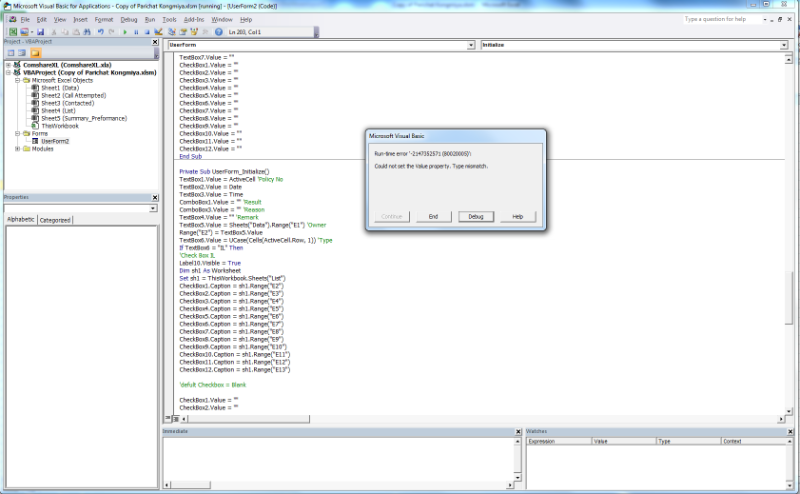Open the UserForm object dropdown
This screenshot has height=494, width=800.
(x=471, y=45)
